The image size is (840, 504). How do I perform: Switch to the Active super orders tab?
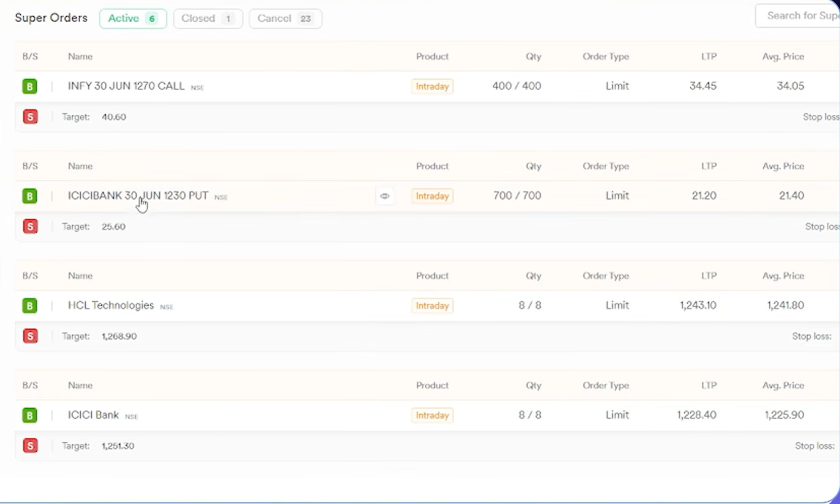pyautogui.click(x=133, y=19)
